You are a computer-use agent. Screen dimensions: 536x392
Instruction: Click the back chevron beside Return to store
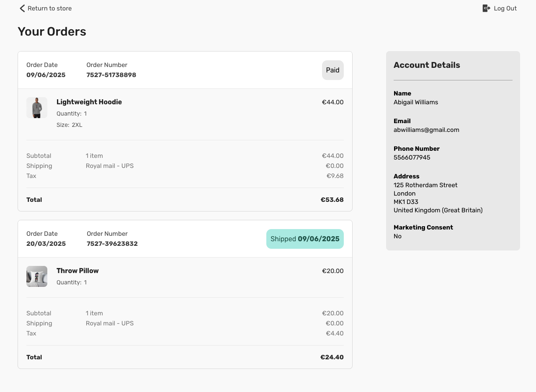[22, 8]
